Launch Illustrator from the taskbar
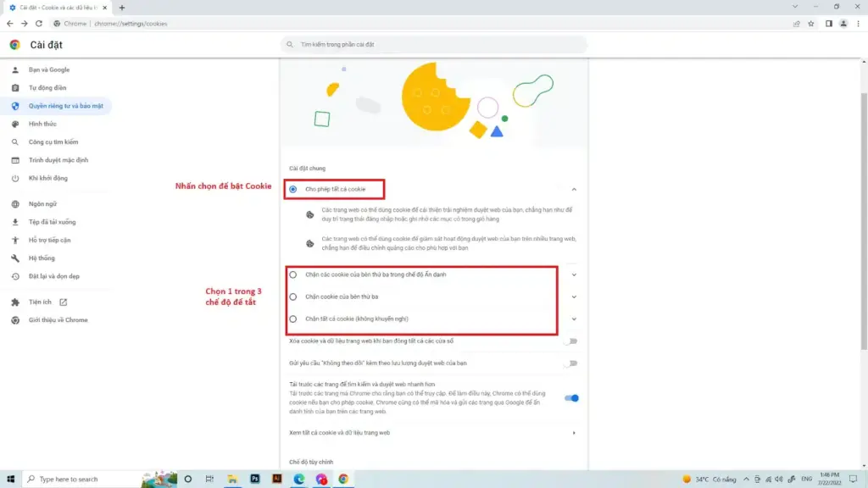Image resolution: width=868 pixels, height=488 pixels. point(277,480)
